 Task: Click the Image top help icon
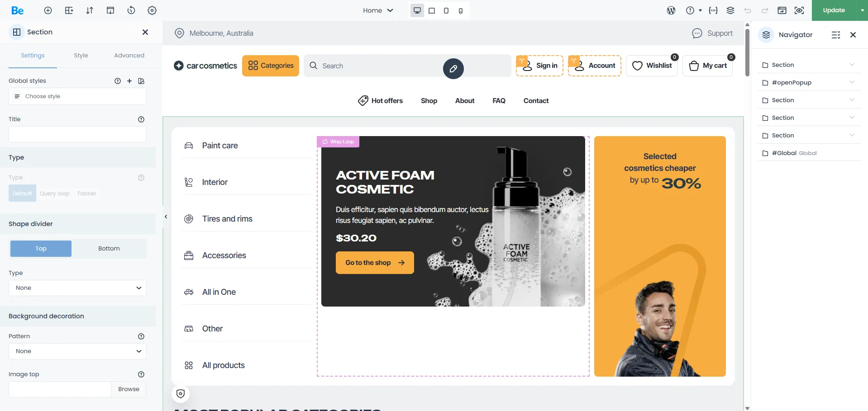(x=141, y=374)
